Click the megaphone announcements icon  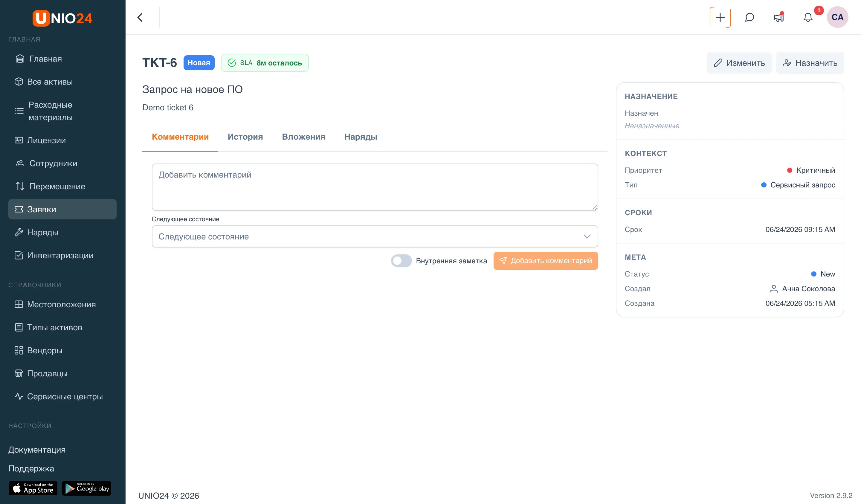pyautogui.click(x=779, y=17)
